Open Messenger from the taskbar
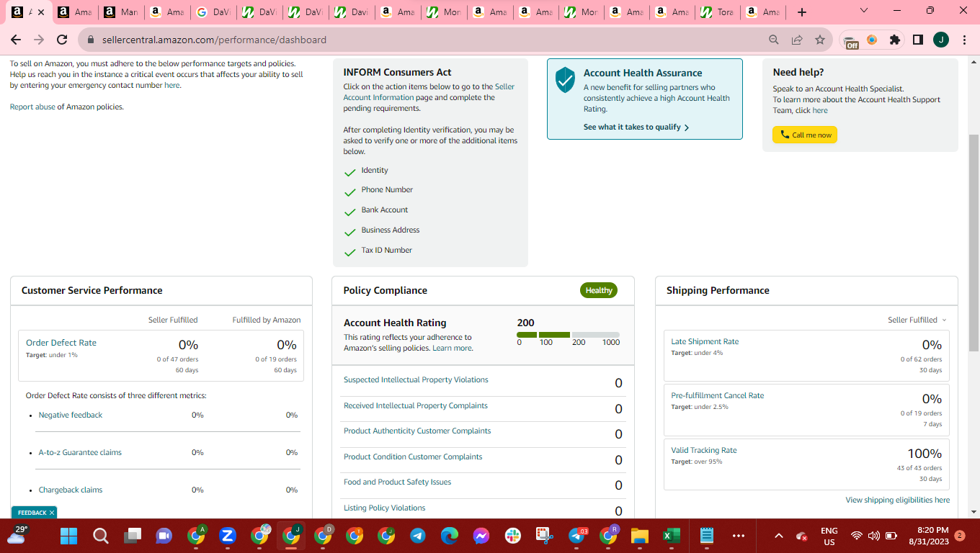This screenshot has width=980, height=553. pyautogui.click(x=481, y=536)
